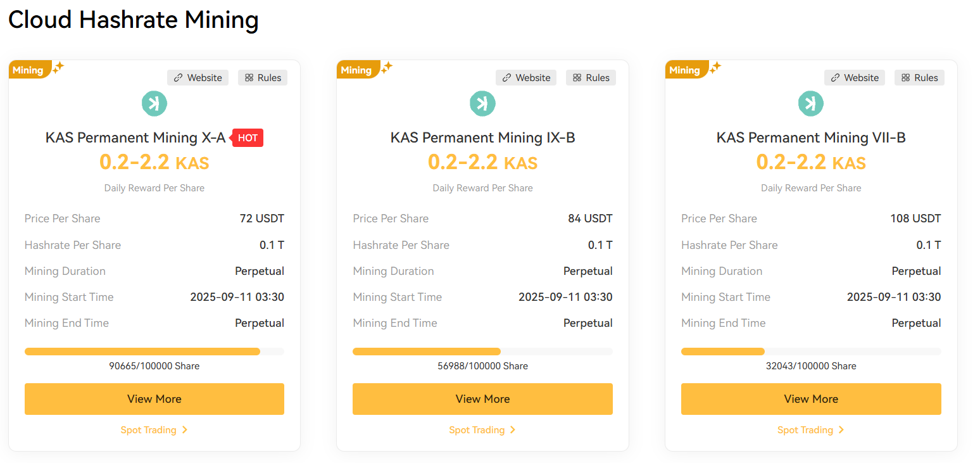Viewport: 980px width, 463px height.
Task: Click KAS coin logo on IX-B card
Action: click(x=482, y=103)
